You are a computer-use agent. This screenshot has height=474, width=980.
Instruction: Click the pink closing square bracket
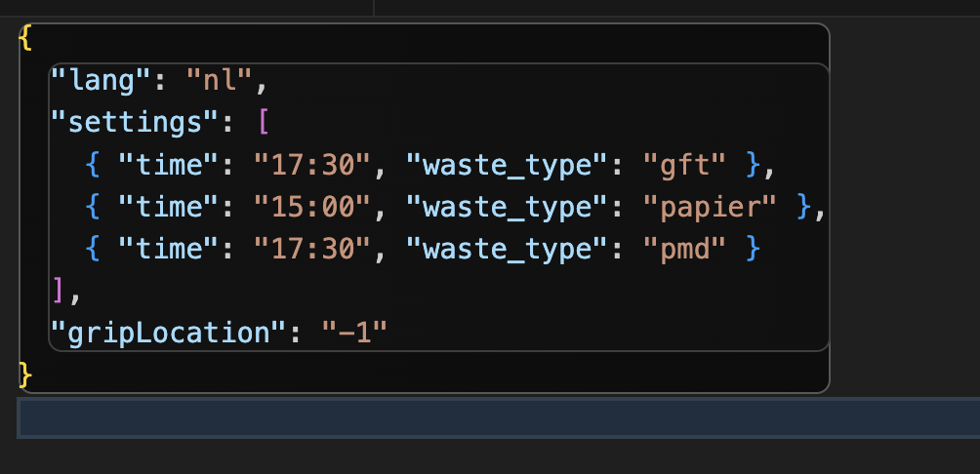[x=58, y=291]
